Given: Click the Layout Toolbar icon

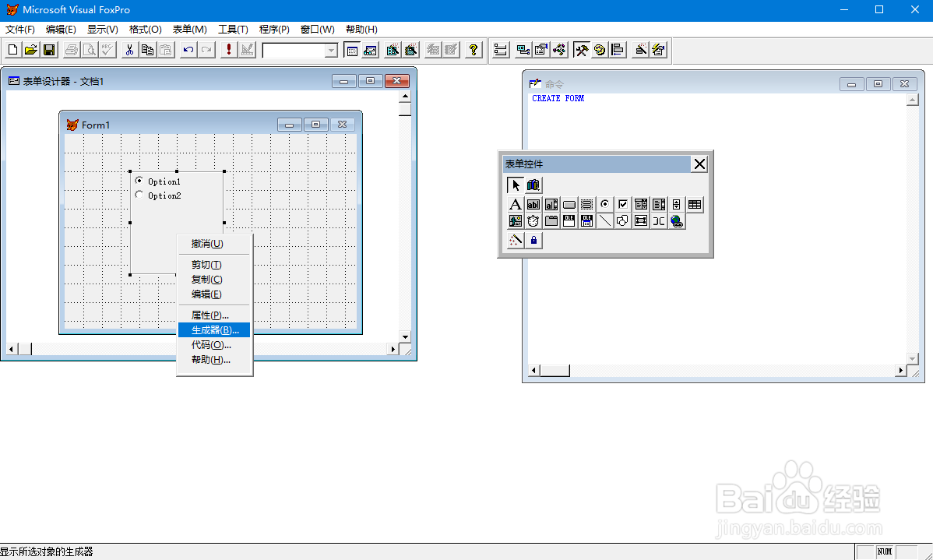Looking at the screenshot, I should pyautogui.click(x=617, y=50).
